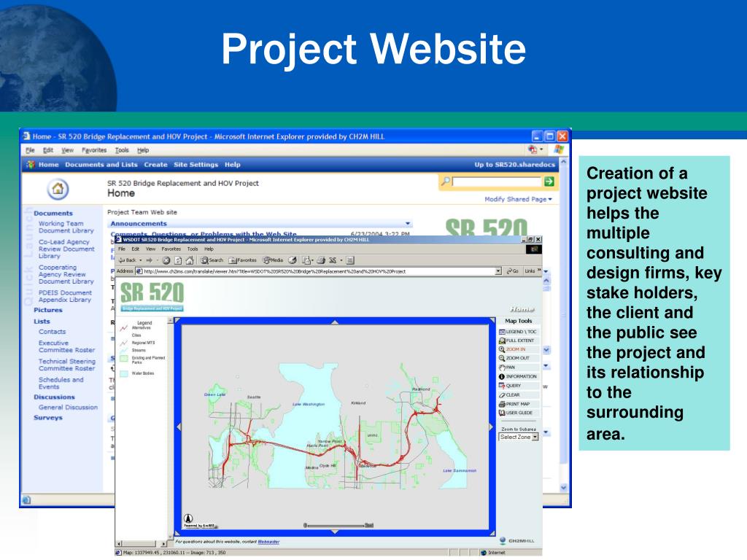Click the History icon in the viewer toolbar
This screenshot has width=747, height=560.
[293, 260]
